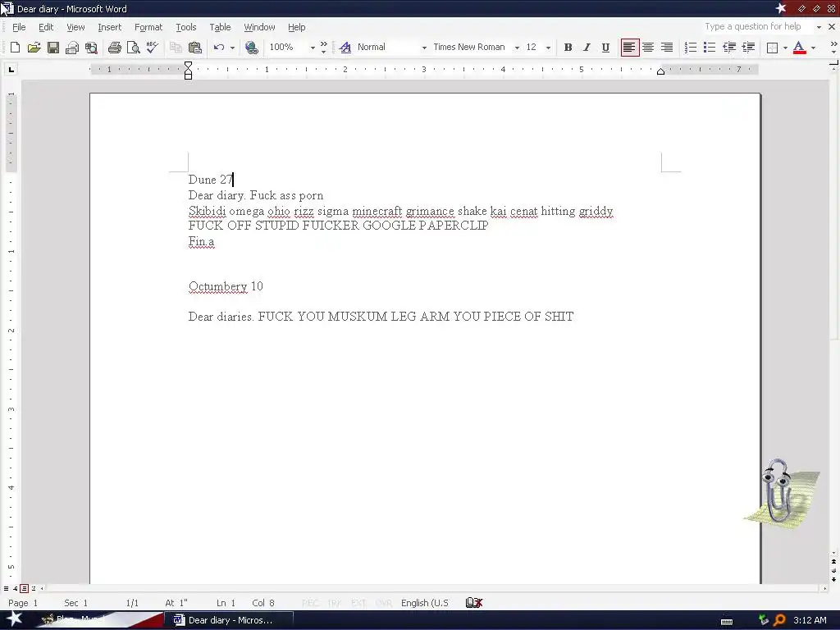
Task: Click the Previous Page double-arrow button
Action: pos(833,562)
